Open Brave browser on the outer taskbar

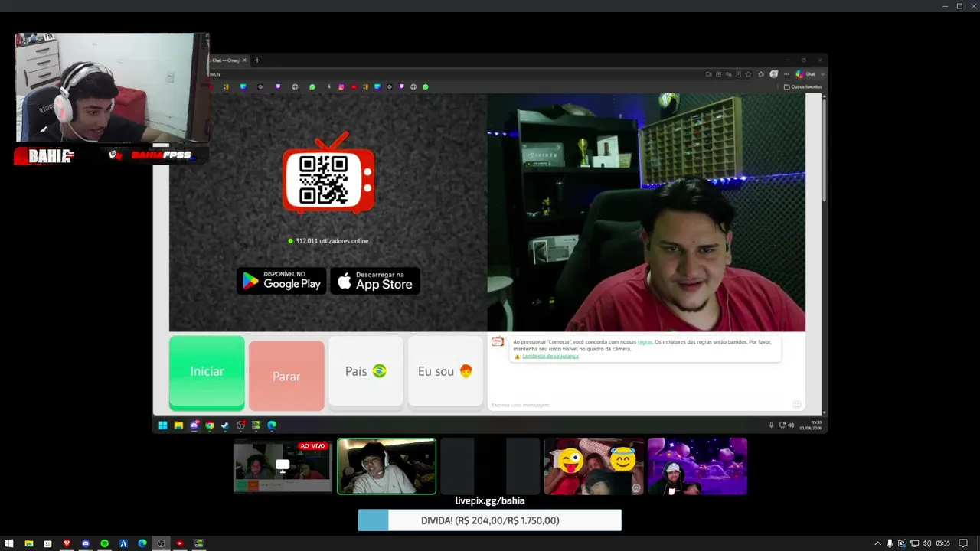pyautogui.click(x=67, y=543)
